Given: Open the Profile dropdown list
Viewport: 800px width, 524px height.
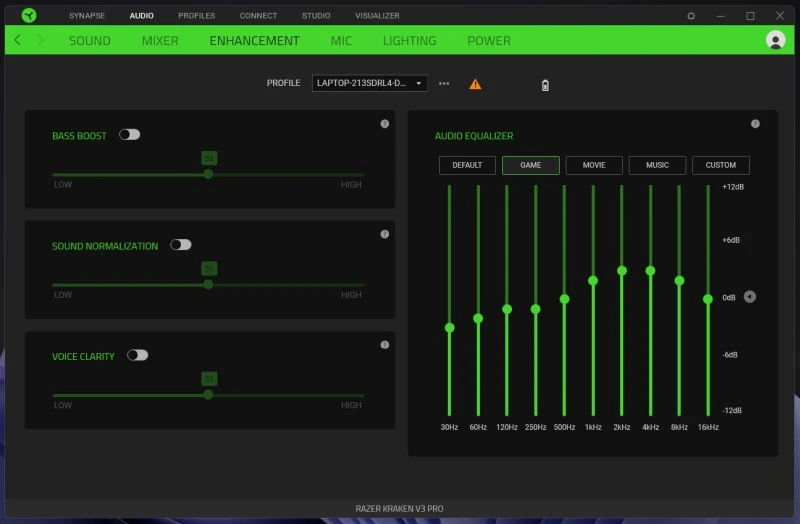Looking at the screenshot, I should [370, 83].
